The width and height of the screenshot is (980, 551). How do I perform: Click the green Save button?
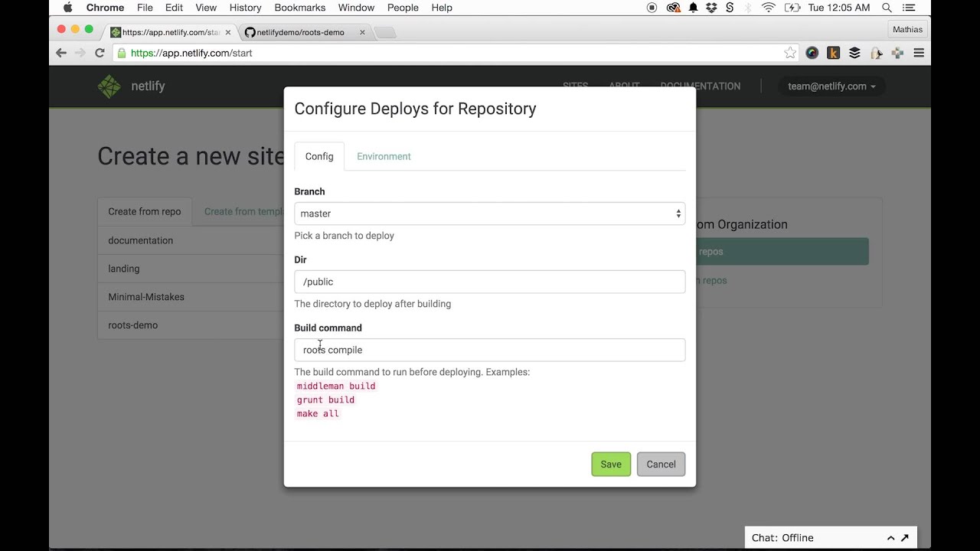(x=611, y=465)
